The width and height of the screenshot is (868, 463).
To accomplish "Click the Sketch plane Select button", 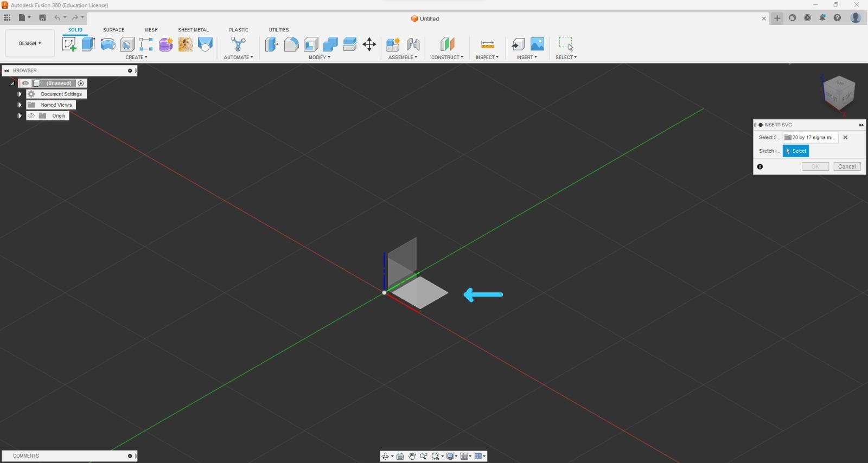I will [796, 151].
